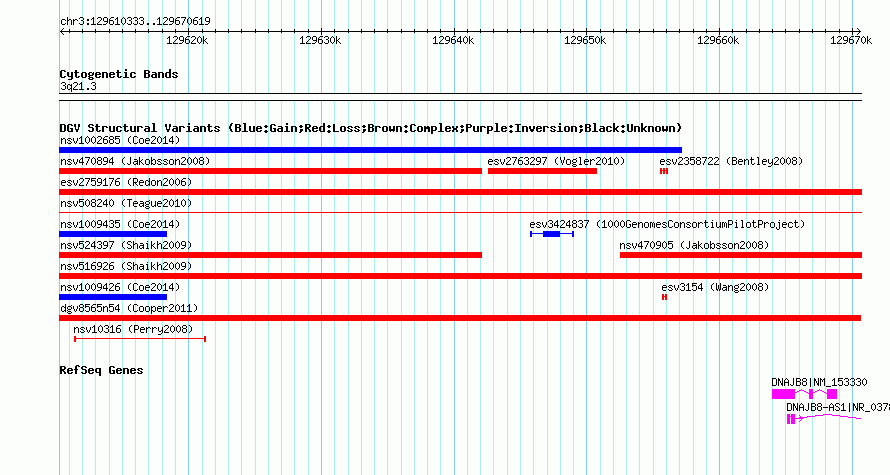Click the esv3424837 blue gain glyph
The image size is (890, 475).
point(552,234)
